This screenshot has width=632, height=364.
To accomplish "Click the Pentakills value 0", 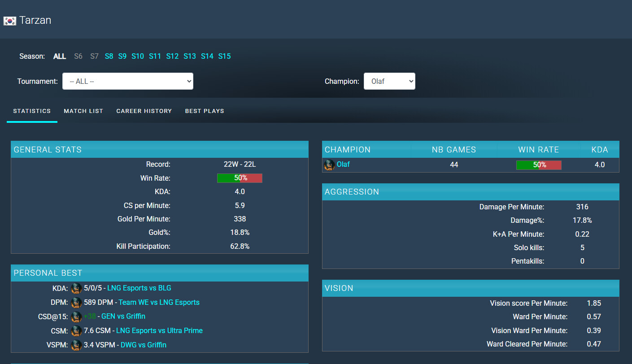I will [582, 261].
